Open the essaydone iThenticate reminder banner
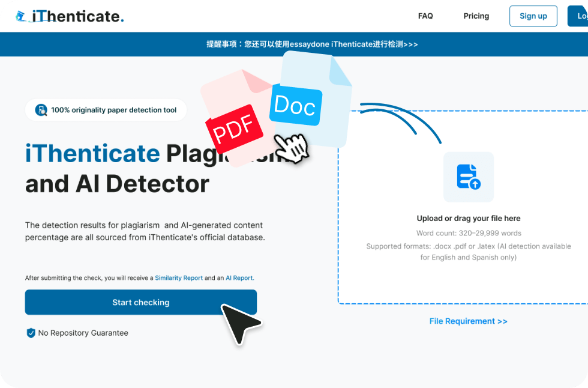 (x=312, y=44)
